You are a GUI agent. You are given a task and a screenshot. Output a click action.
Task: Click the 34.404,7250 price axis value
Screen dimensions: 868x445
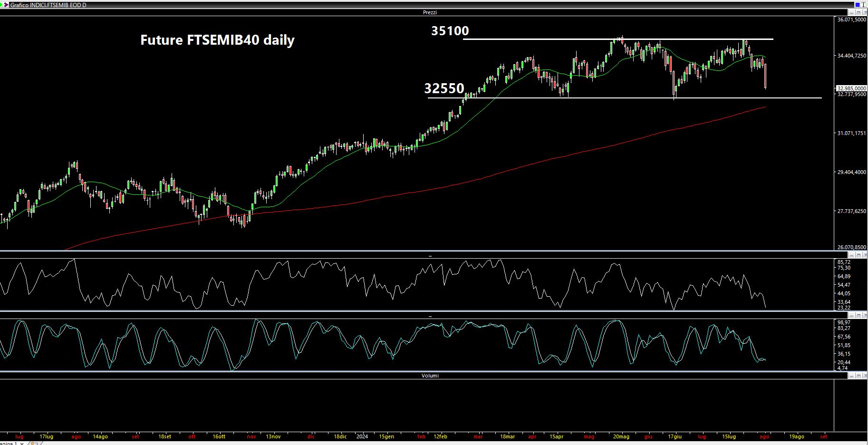click(x=851, y=56)
